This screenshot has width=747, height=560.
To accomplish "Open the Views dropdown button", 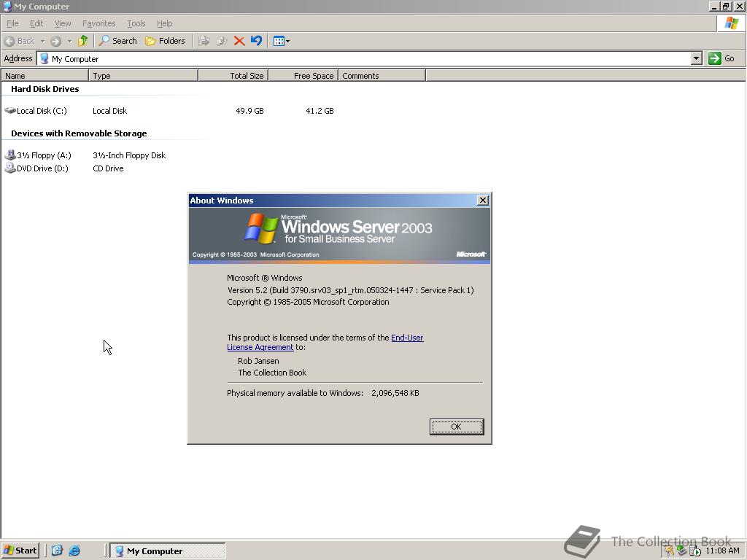I will point(281,41).
